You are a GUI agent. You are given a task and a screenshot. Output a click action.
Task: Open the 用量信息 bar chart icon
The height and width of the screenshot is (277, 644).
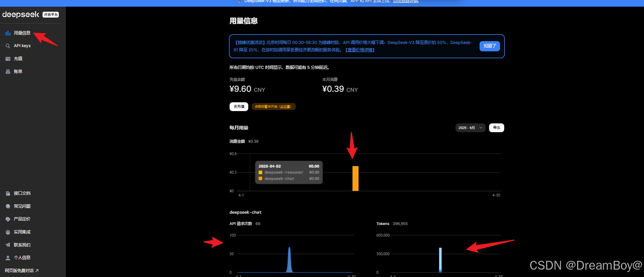(x=8, y=33)
